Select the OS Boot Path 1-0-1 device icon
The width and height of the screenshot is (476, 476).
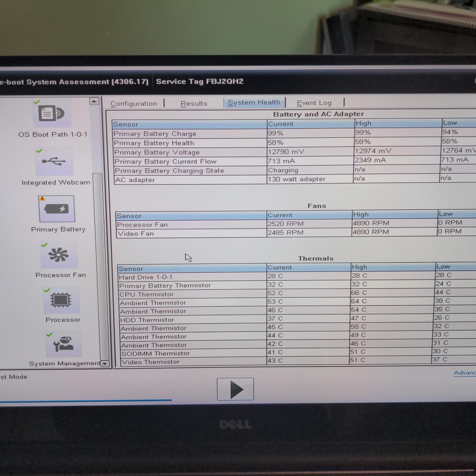[x=52, y=113]
